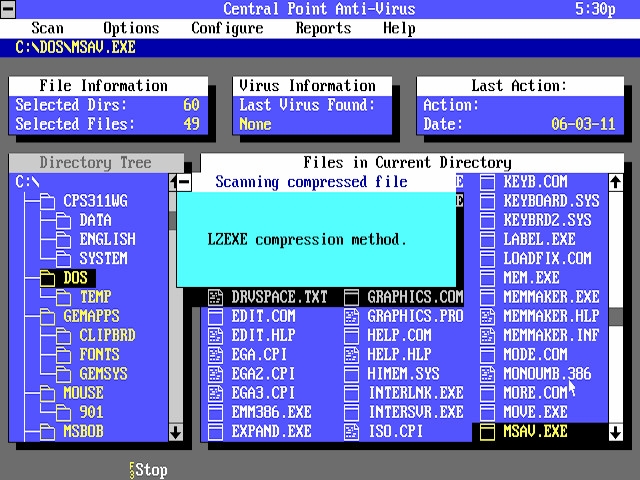Open the scanning dialog control menu box
Image resolution: width=640 pixels, height=480 pixels.
pyautogui.click(x=184, y=182)
